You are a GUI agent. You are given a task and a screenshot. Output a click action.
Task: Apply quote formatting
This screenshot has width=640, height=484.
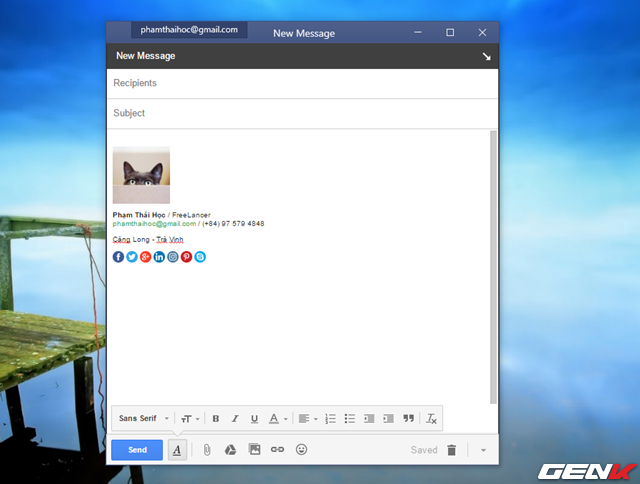(408, 419)
